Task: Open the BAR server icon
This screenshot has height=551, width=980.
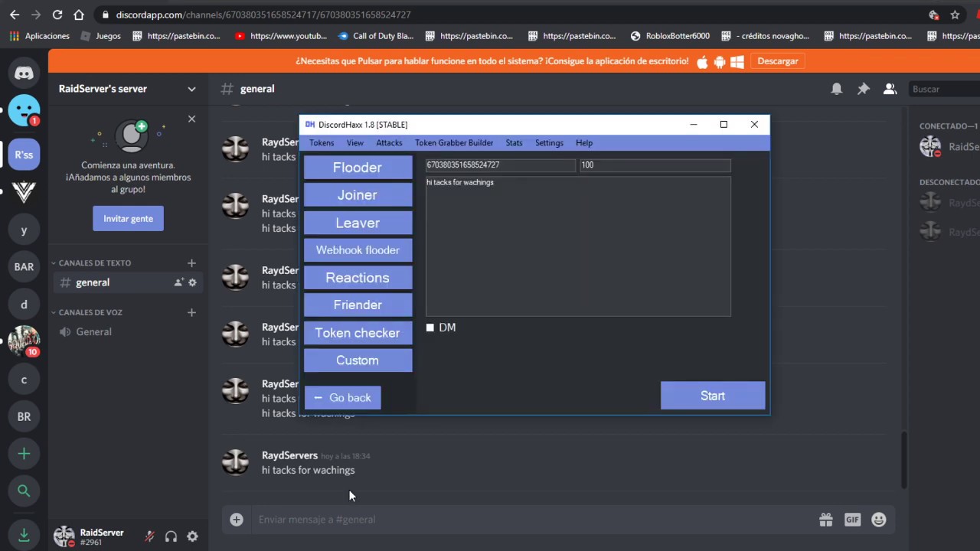Action: pyautogui.click(x=24, y=267)
